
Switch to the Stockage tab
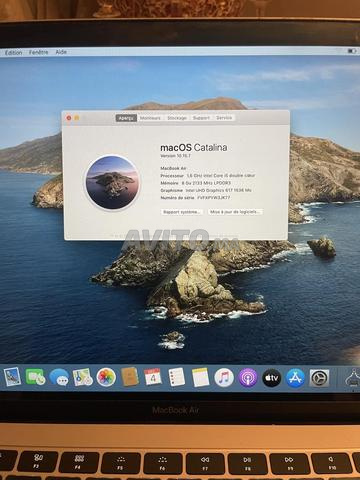click(177, 118)
